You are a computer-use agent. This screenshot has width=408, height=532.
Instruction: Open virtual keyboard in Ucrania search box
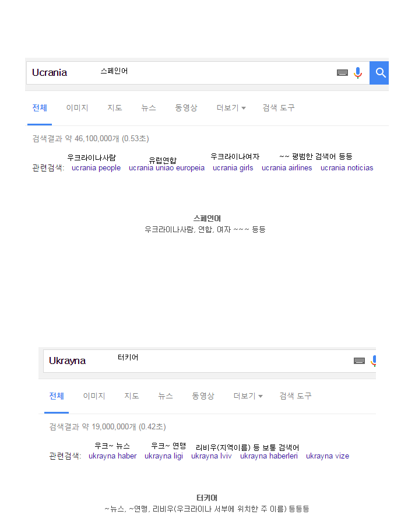(342, 72)
